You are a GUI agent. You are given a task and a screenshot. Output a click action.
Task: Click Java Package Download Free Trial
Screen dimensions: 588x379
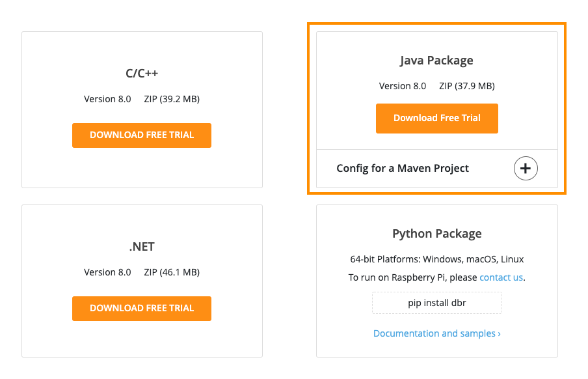click(x=436, y=119)
